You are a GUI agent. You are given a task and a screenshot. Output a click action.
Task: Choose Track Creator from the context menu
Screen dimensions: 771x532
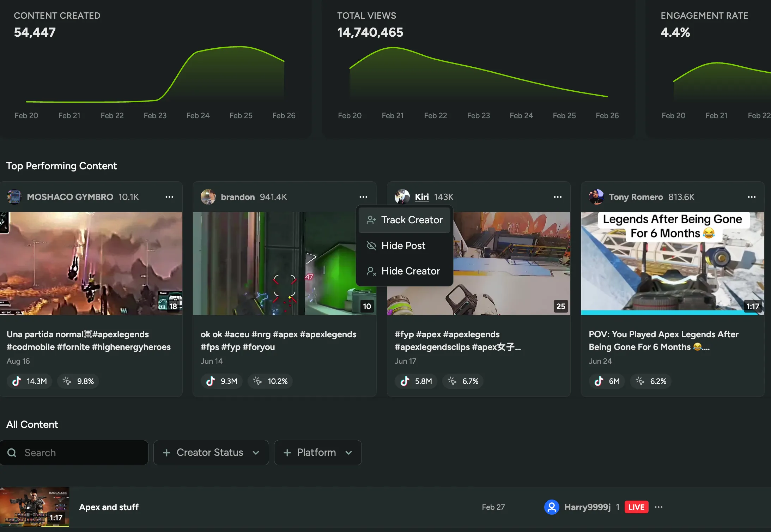click(x=404, y=220)
